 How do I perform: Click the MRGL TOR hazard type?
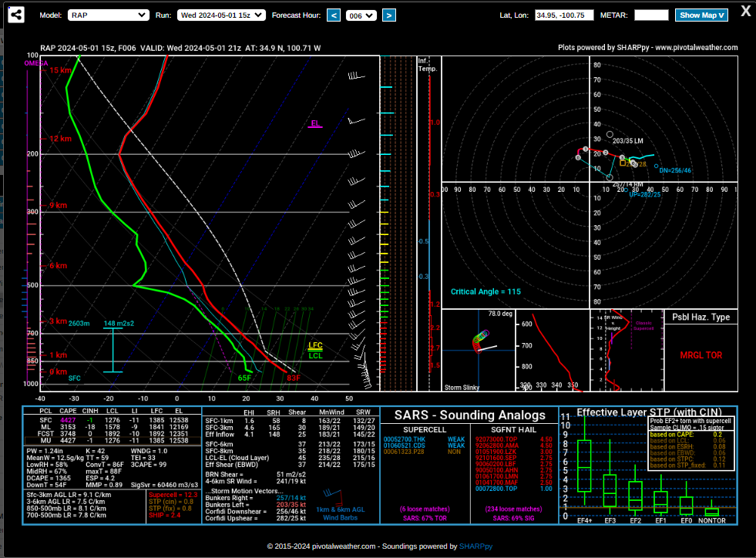[701, 355]
